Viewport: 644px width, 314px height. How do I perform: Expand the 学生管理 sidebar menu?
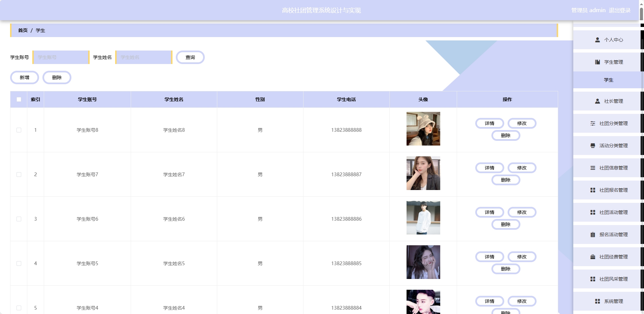[x=607, y=62]
